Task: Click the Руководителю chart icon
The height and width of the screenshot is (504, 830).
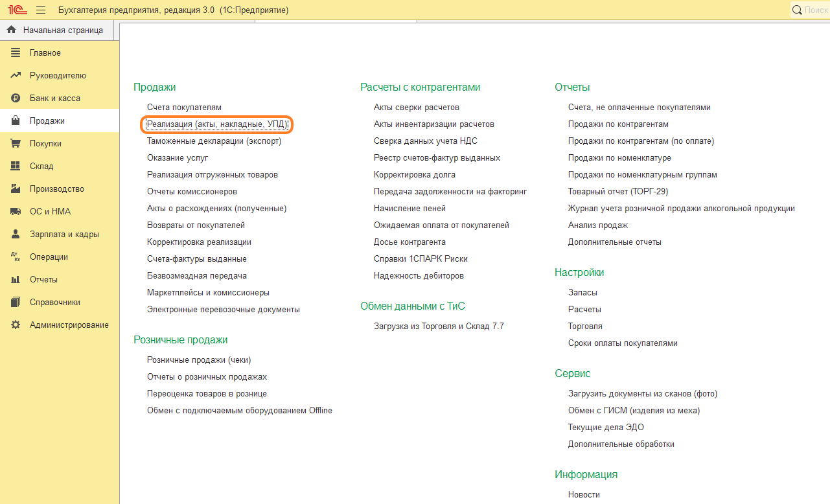Action: [x=16, y=76]
